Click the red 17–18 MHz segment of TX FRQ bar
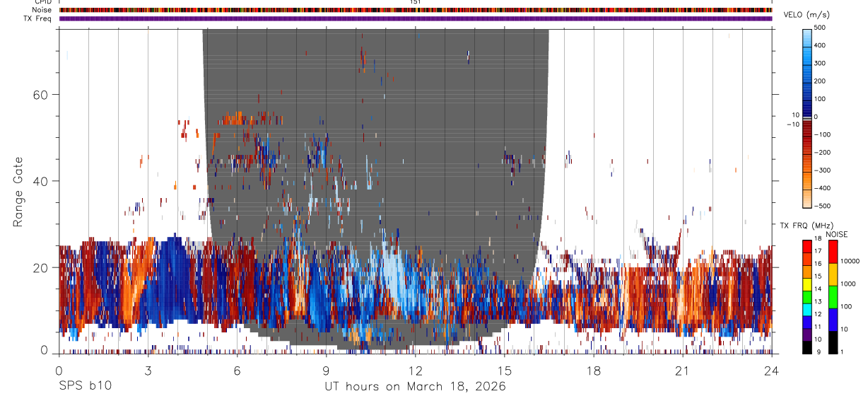This screenshot has height=401, width=868. (808, 246)
